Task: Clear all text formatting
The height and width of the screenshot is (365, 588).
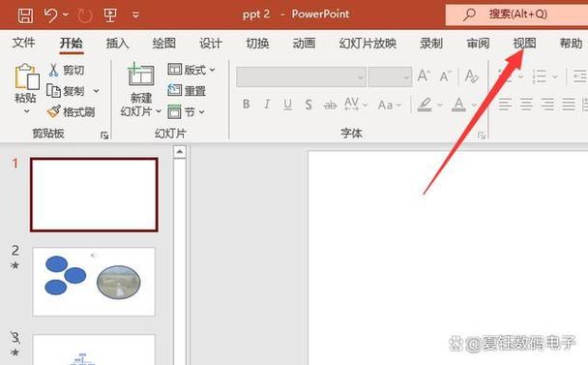Action: click(x=471, y=76)
